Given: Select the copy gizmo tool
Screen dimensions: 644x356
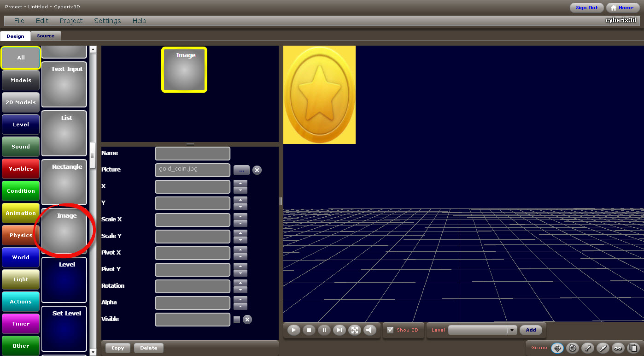Looking at the screenshot, I should point(633,348).
